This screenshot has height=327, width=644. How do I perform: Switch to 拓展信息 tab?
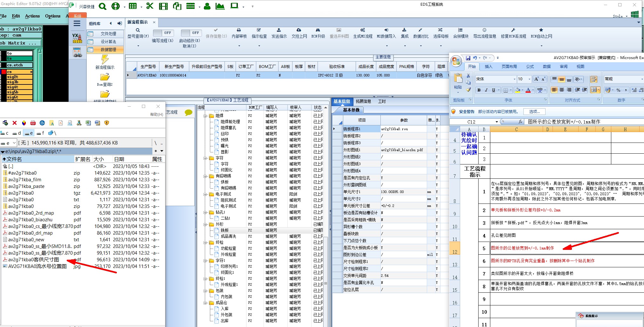pos(363,102)
